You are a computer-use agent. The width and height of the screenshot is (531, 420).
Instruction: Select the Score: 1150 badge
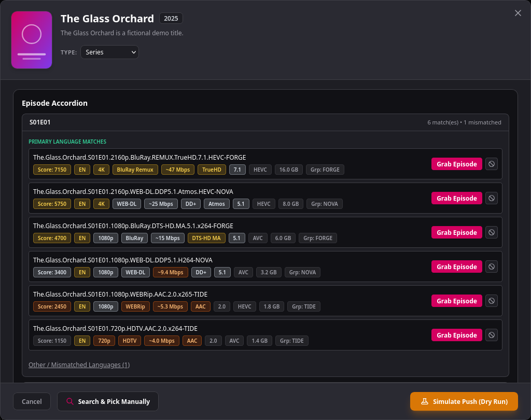pos(52,341)
